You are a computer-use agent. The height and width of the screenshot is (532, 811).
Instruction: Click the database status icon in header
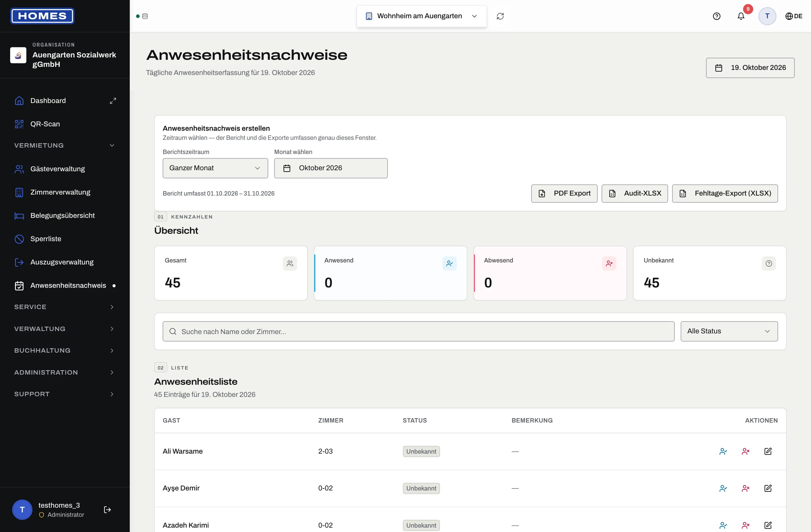[145, 16]
